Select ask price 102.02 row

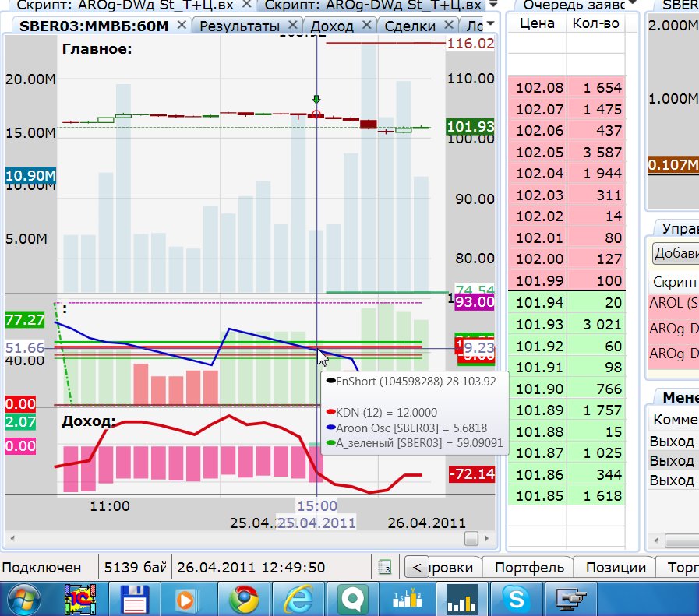567,216
